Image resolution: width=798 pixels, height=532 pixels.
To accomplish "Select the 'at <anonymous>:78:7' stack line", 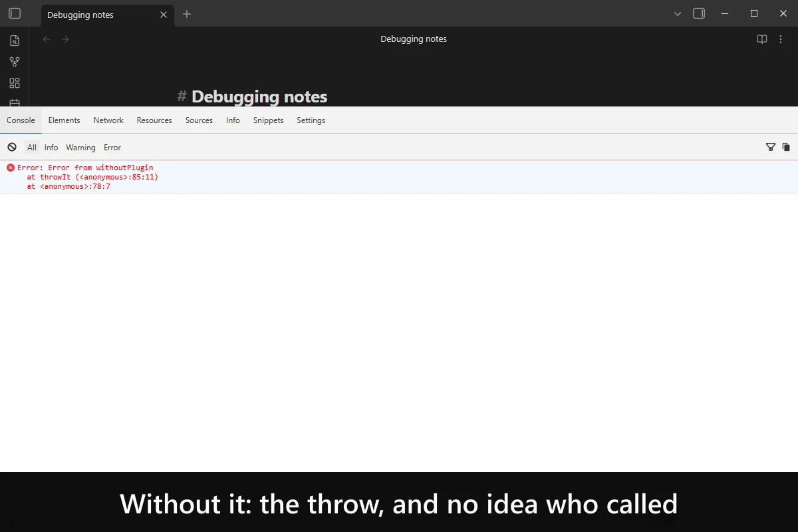I will tap(68, 186).
